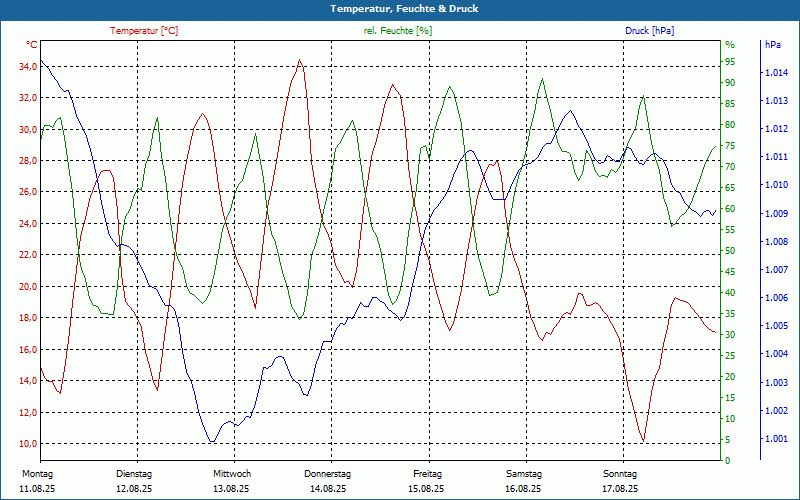Select the Temperatur [°C] legend label
Screen dimensions: 800x500
pos(144,31)
